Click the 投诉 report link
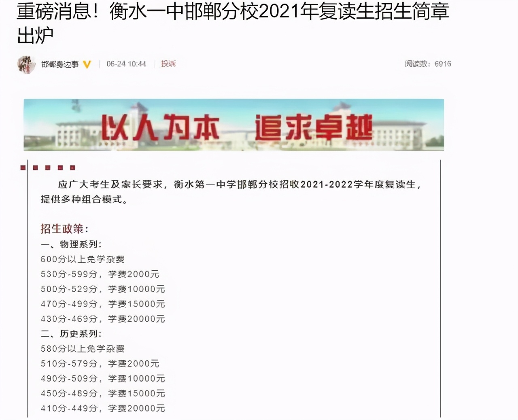The height and width of the screenshot is (420, 518). 169,64
